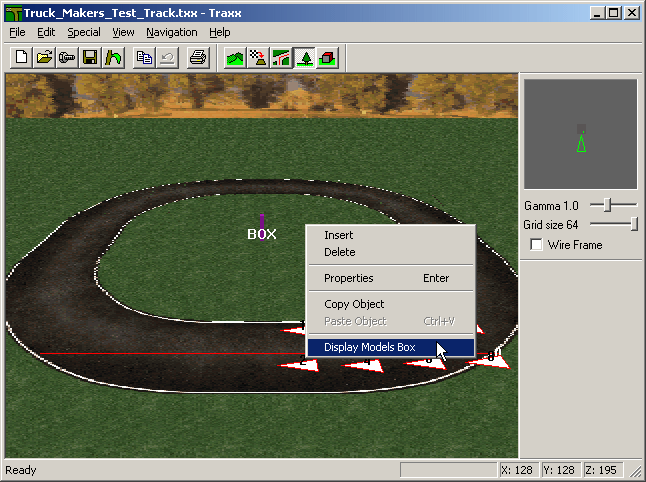Image resolution: width=646 pixels, height=482 pixels.
Task: Open the Navigation menu
Action: pyautogui.click(x=171, y=32)
